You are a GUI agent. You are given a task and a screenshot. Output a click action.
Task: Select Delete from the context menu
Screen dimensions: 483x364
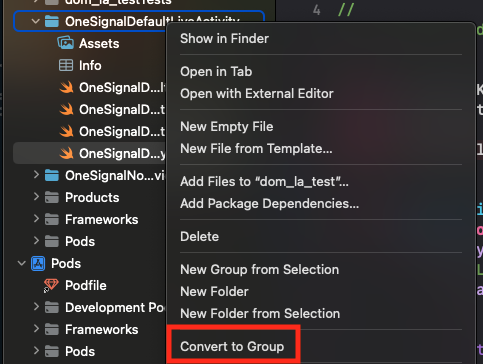coord(199,236)
